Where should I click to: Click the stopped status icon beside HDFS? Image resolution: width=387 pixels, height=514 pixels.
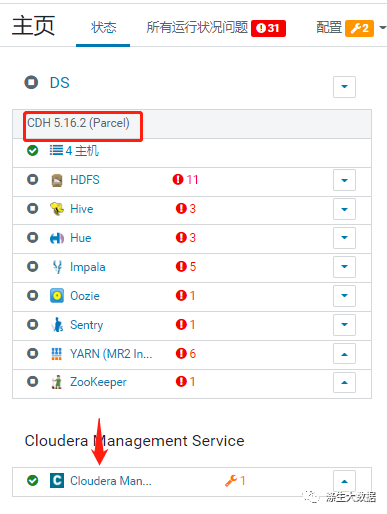point(33,180)
